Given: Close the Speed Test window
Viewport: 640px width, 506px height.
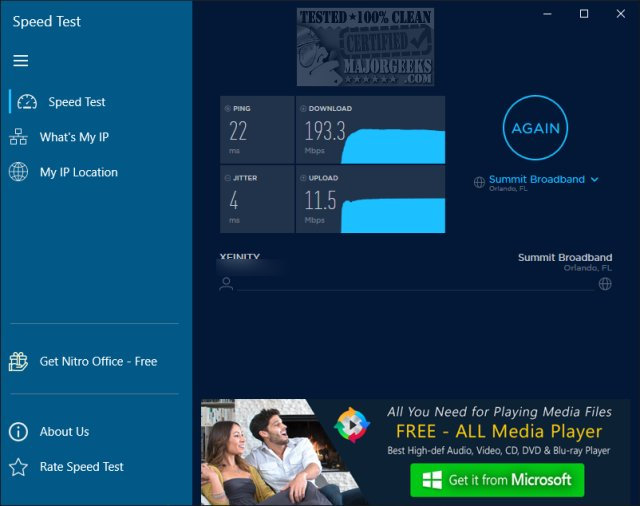Looking at the screenshot, I should tap(621, 14).
